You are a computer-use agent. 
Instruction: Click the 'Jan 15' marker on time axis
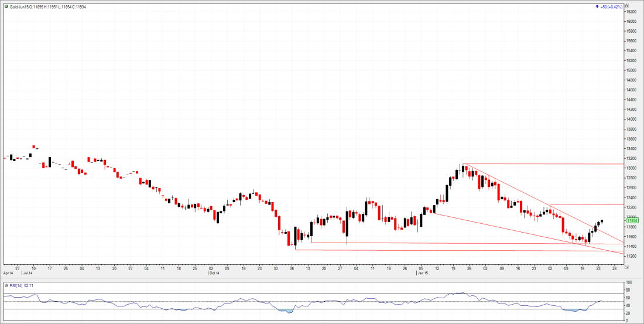point(423,273)
